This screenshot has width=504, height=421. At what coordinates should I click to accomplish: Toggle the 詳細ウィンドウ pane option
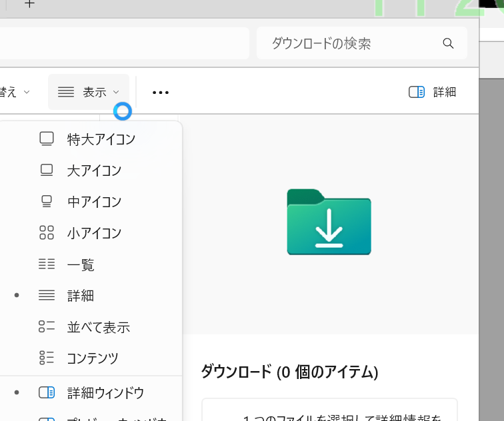click(105, 393)
